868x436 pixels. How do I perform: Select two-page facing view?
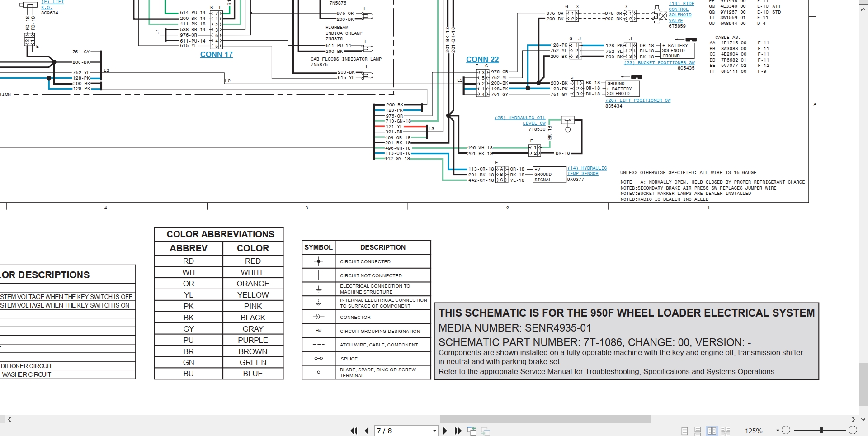point(712,431)
